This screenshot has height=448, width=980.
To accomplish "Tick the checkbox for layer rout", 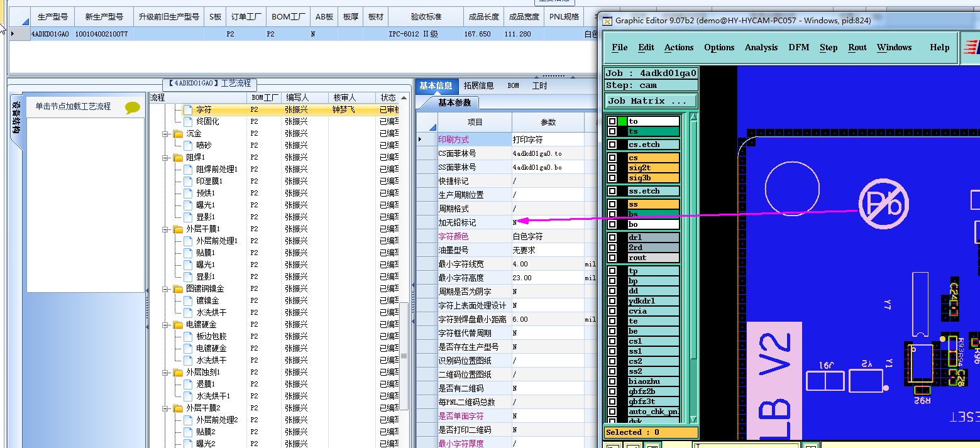I will (612, 258).
